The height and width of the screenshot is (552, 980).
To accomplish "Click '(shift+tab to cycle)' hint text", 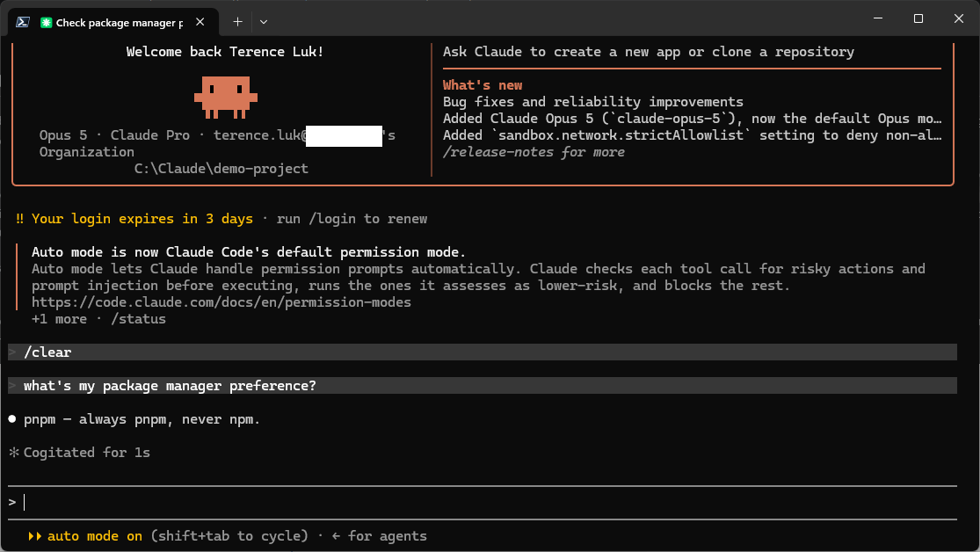I will coord(229,536).
